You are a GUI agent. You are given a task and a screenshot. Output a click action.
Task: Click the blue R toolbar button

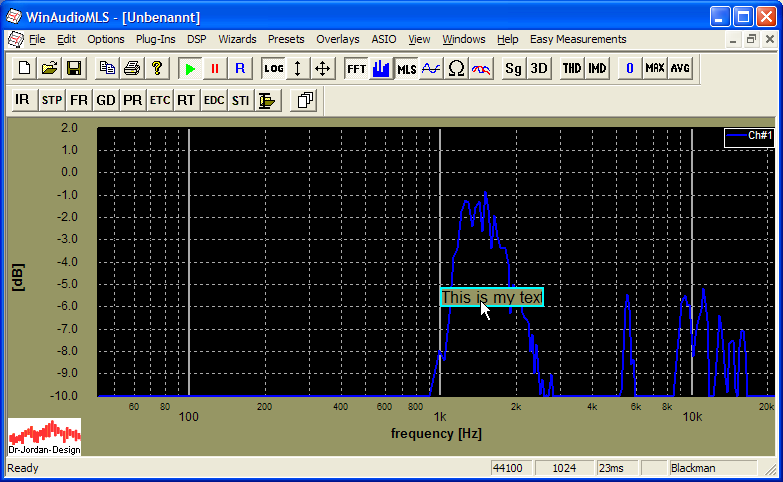(239, 68)
